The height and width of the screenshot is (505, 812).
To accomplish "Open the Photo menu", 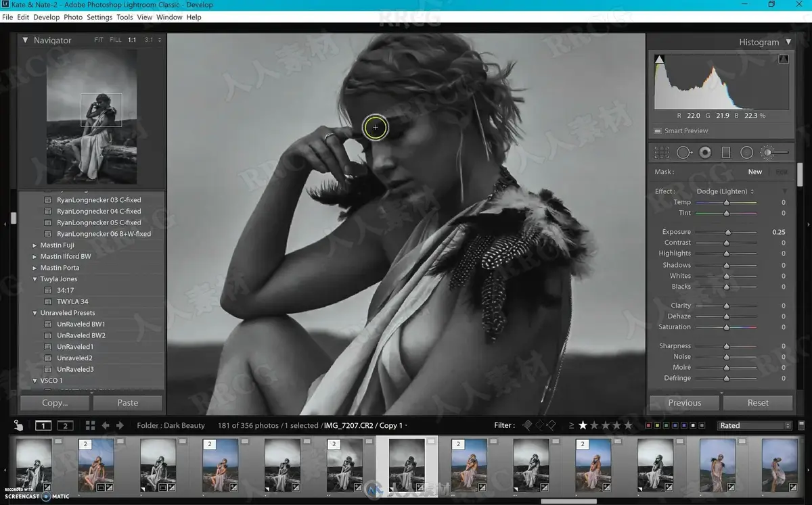I will click(73, 17).
